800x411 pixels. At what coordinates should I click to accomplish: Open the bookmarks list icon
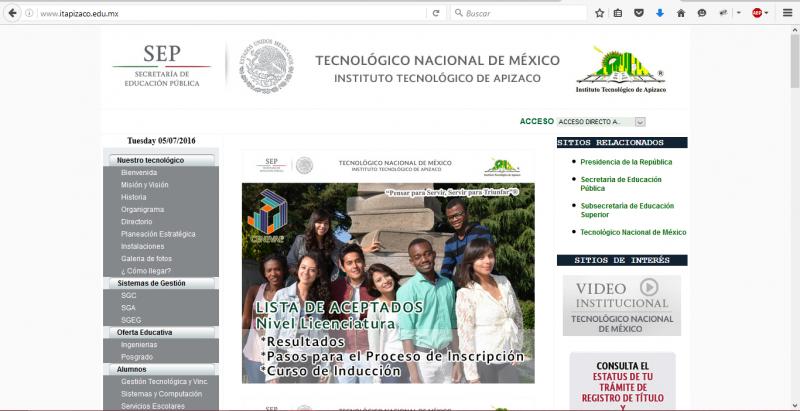618,13
